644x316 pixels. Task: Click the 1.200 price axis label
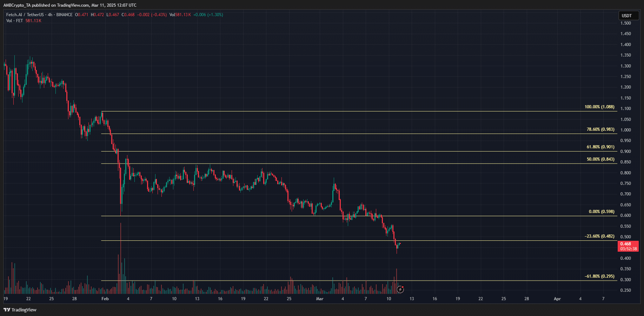pyautogui.click(x=625, y=87)
